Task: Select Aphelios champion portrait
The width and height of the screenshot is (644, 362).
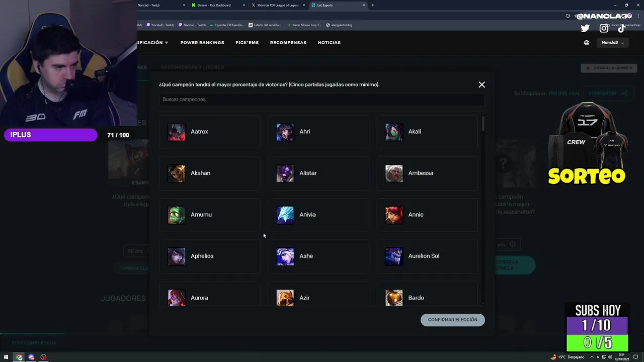Action: point(176,256)
